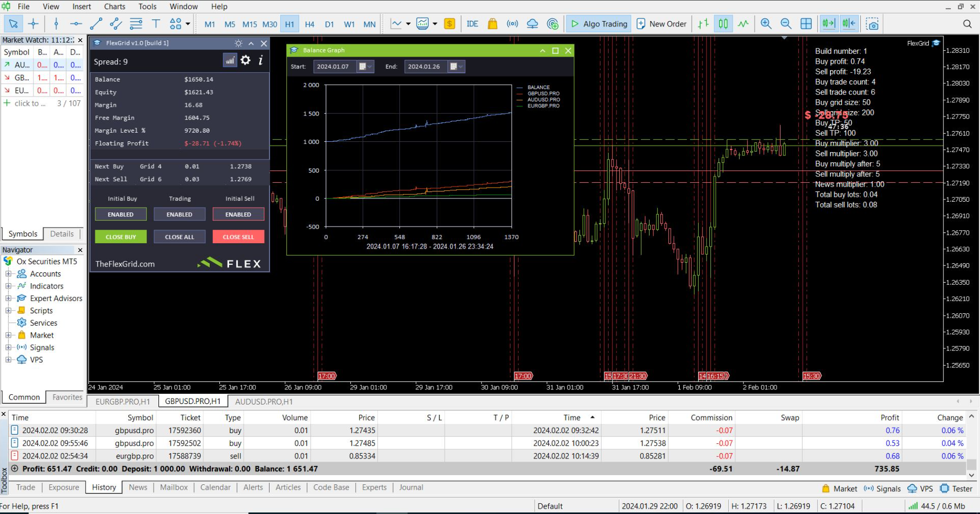This screenshot has height=514, width=980.
Task: Select the Trendline drawing tool
Action: point(96,24)
